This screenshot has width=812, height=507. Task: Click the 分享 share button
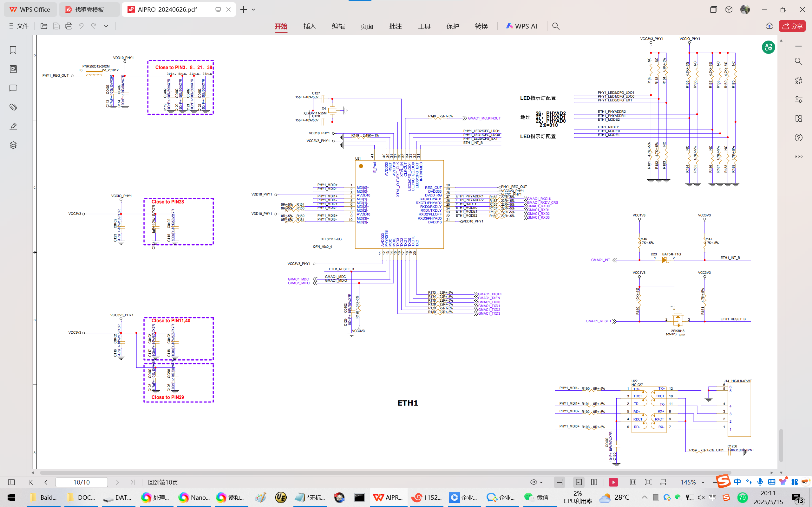click(792, 26)
